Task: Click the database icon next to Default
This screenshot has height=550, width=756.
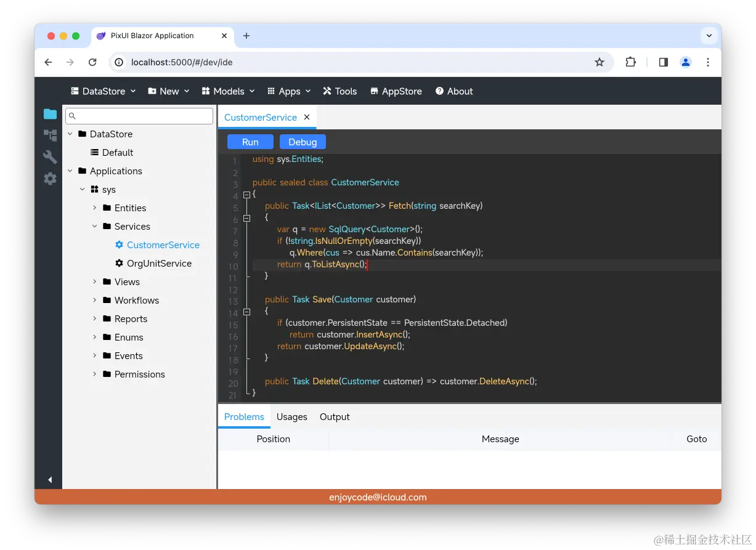Action: coord(94,152)
